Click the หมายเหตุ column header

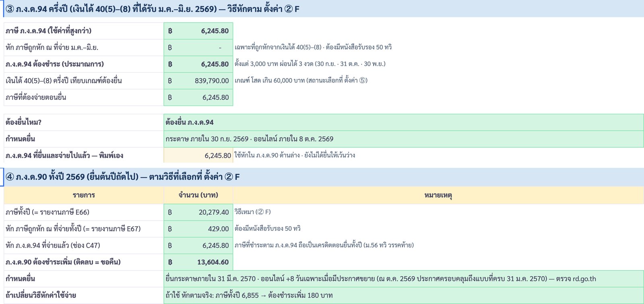point(438,195)
